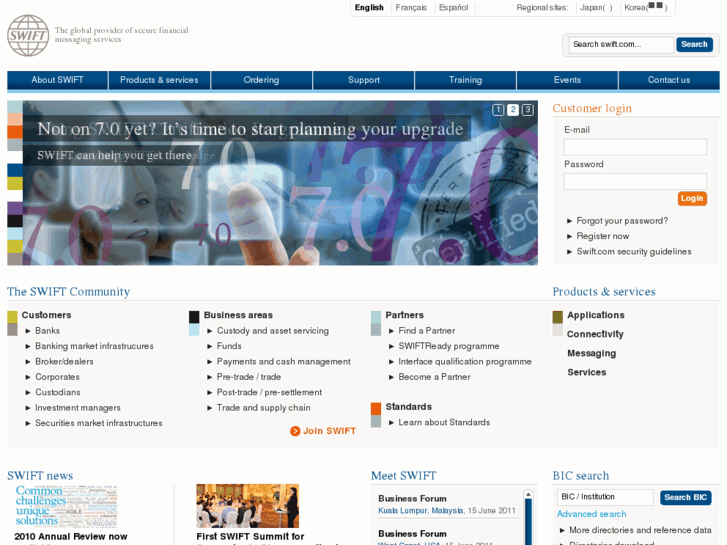Open the Funds link
This screenshot has height=545, width=727.
229,346
